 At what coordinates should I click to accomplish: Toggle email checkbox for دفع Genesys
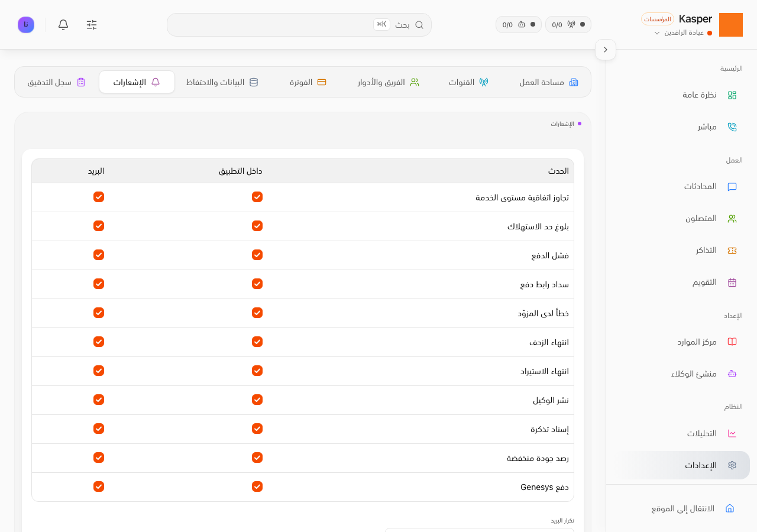click(99, 486)
